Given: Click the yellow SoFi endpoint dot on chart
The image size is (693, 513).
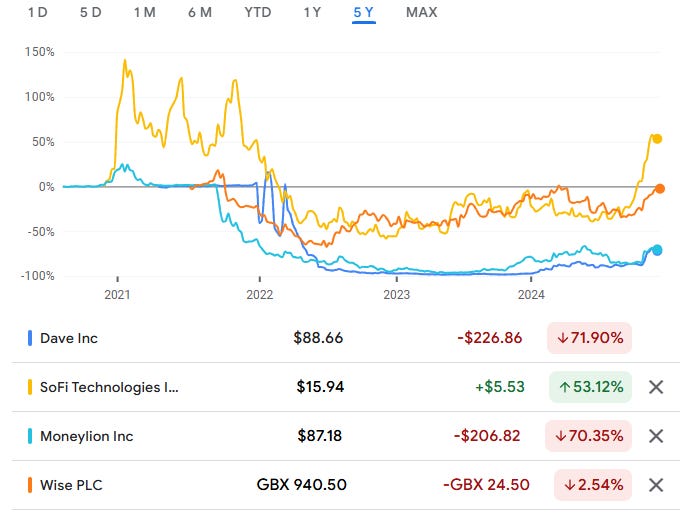Looking at the screenshot, I should tap(657, 139).
